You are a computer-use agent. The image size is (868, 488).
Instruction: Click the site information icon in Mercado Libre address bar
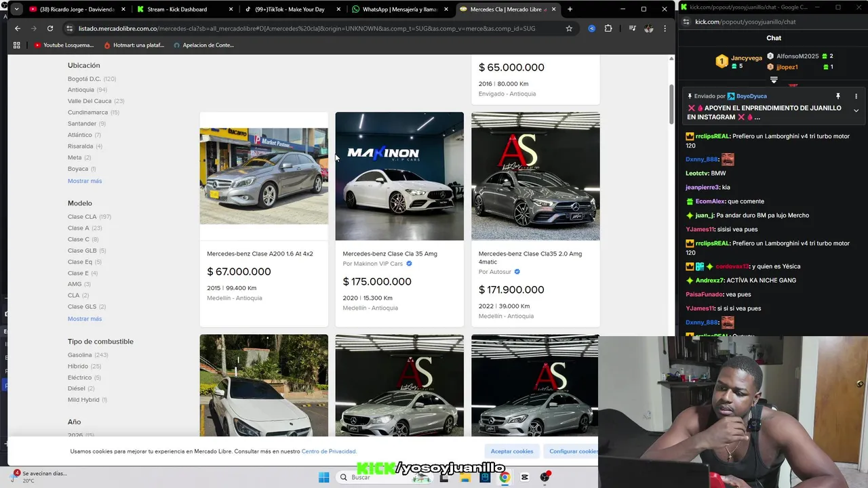click(x=69, y=28)
